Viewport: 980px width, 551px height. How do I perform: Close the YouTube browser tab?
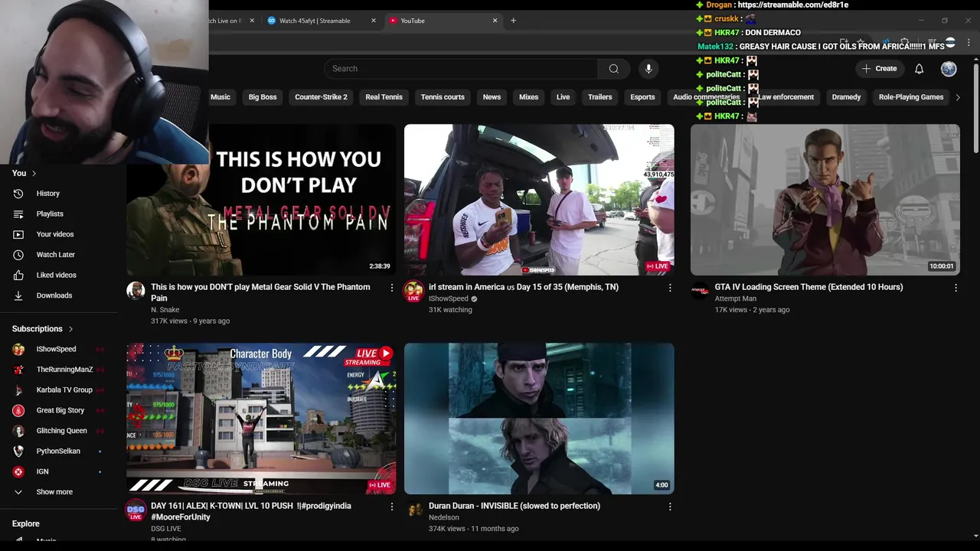point(495,21)
